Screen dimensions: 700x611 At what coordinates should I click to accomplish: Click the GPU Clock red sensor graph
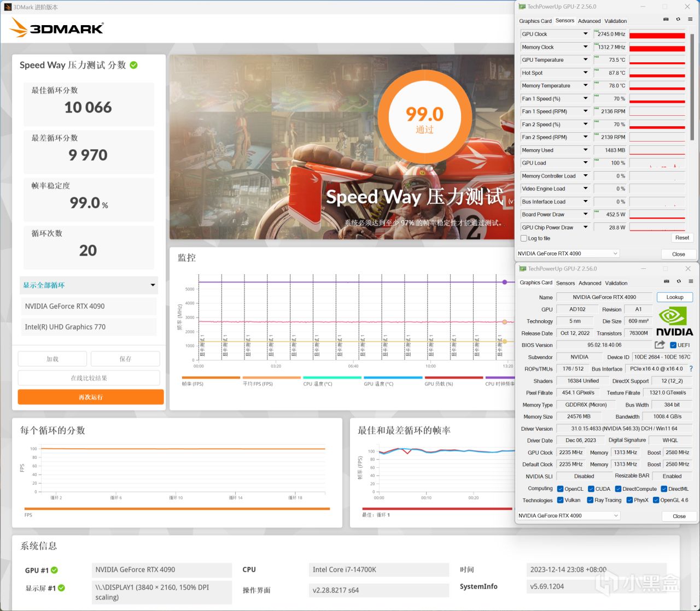tap(657, 34)
